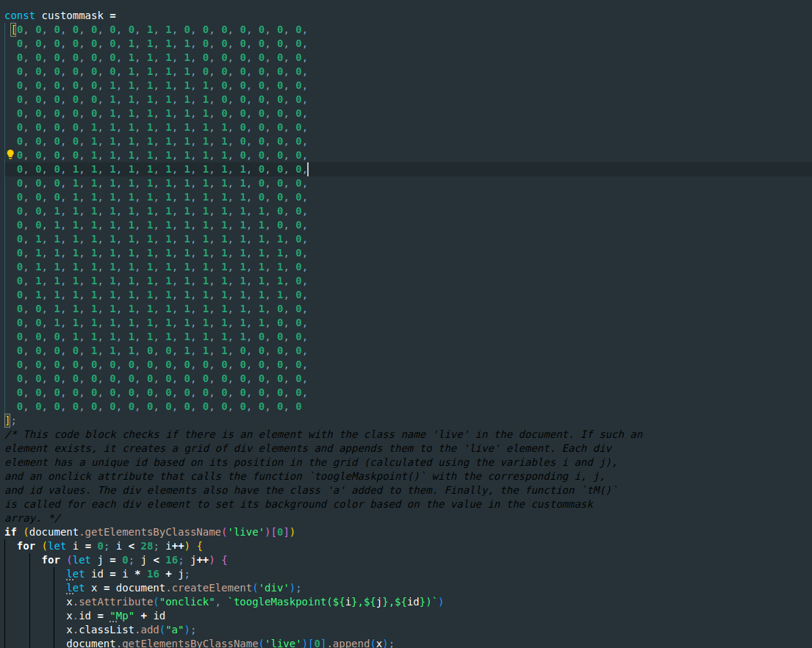The height and width of the screenshot is (648, 812).
Task: Click the yellow lightbulb quick-fix icon
Action: pyautogui.click(x=10, y=155)
